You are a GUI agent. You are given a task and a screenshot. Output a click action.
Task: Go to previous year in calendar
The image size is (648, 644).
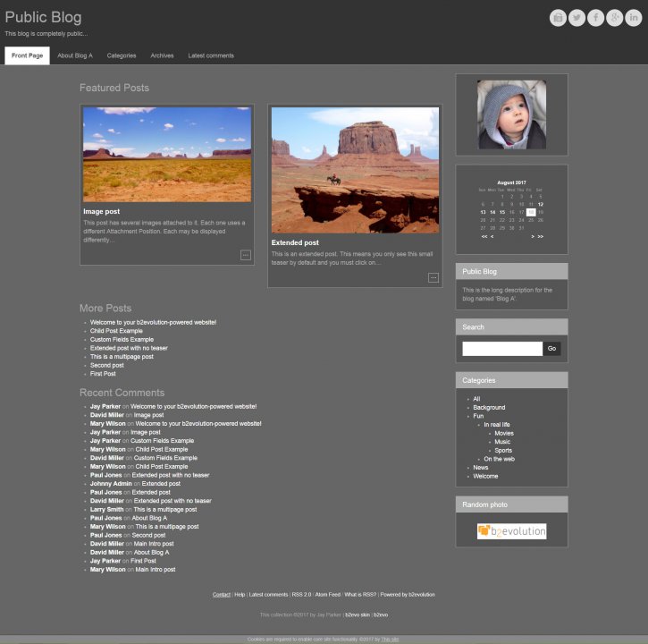point(484,237)
